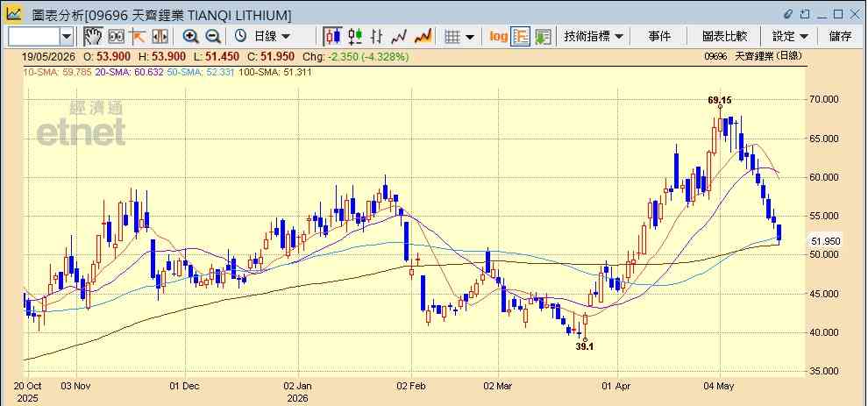868x406 pixels.
Task: Click the chart analysis window icon
Action: pyautogui.click(x=14, y=13)
